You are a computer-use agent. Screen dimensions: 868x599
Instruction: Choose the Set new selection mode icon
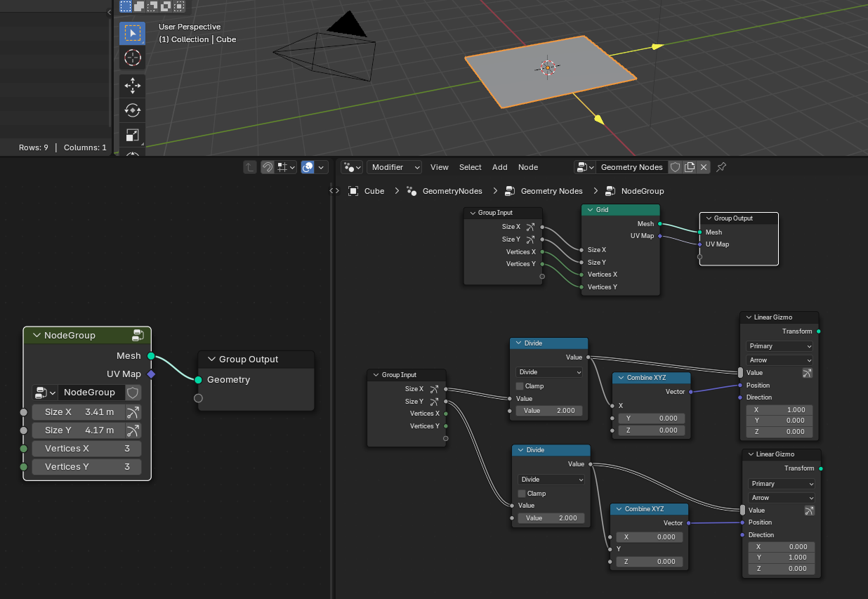[125, 6]
